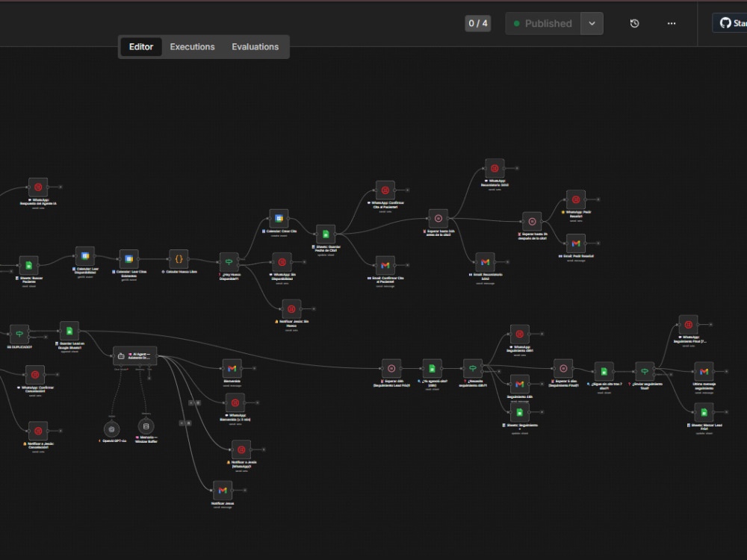Select the Esperar hasta 2h después wait node
Screen dimensions: 747x560
(x=532, y=222)
